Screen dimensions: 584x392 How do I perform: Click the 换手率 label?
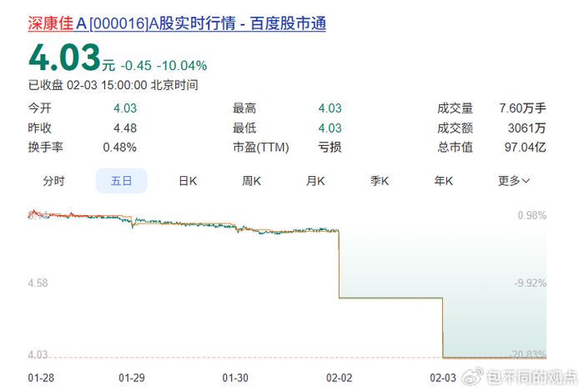(x=45, y=148)
